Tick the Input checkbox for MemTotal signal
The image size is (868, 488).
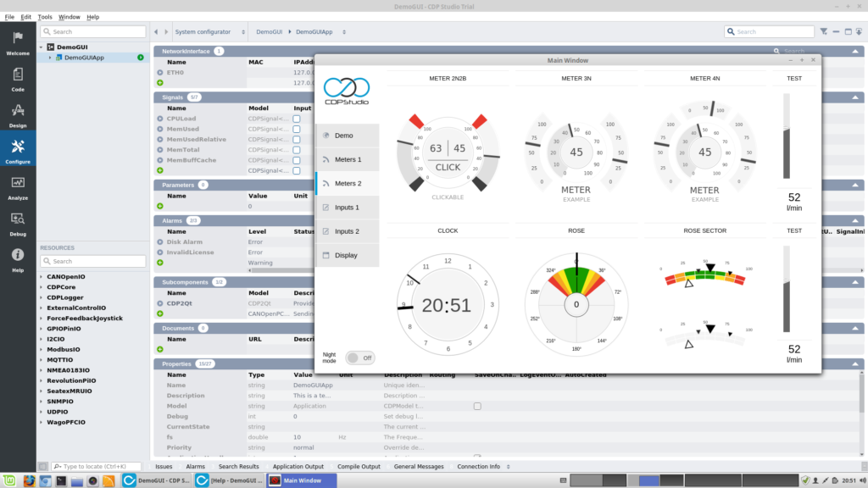point(297,149)
